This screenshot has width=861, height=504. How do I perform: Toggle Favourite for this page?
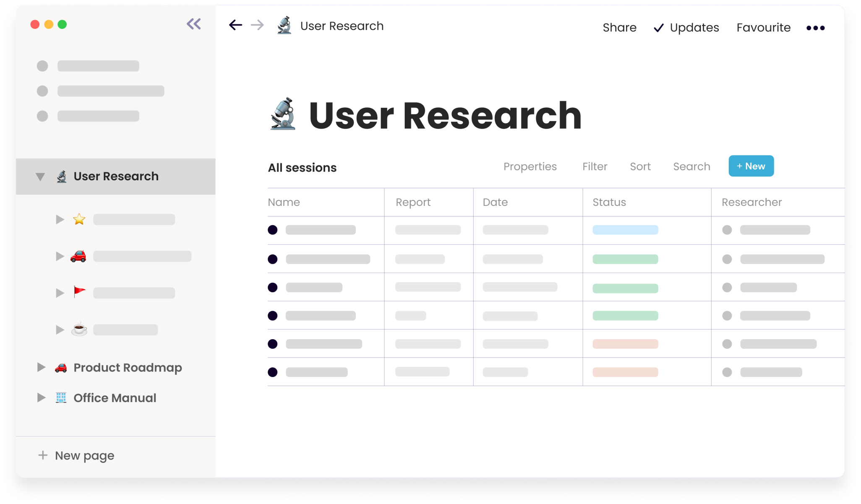pos(763,27)
